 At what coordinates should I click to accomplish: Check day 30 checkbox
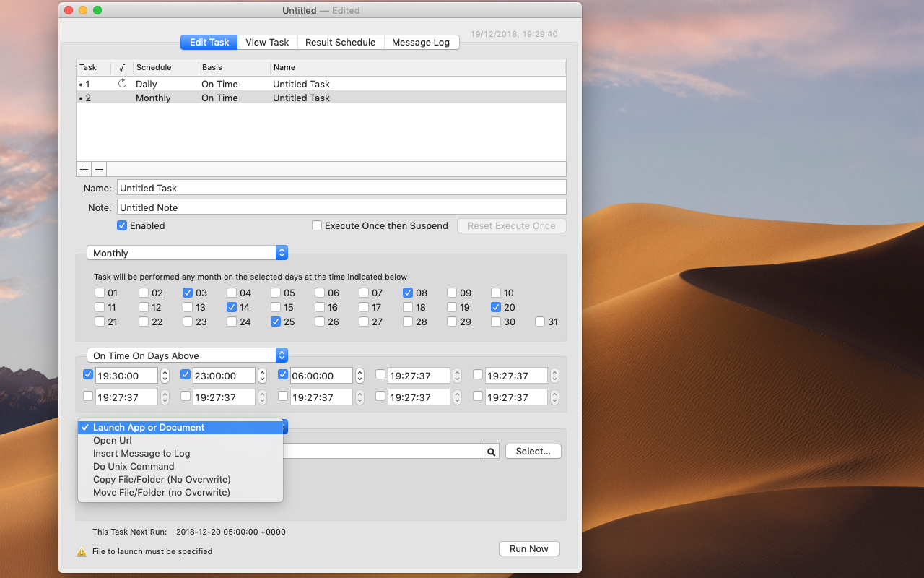pos(496,322)
